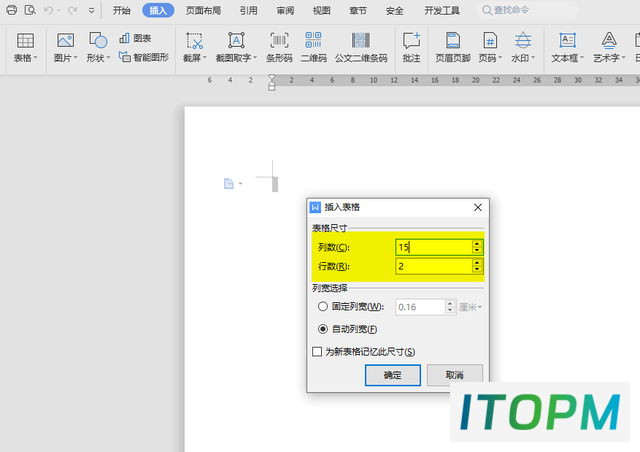Open 页眉页脚 header and footer
This screenshot has width=640, height=452.
pyautogui.click(x=453, y=47)
